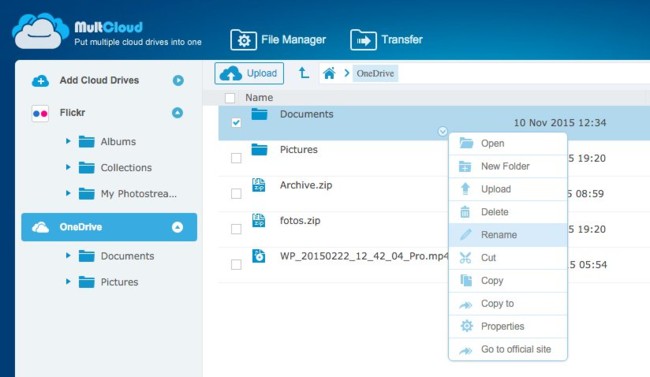
Task: Click the Add Cloud Drives plus-cloud icon
Action: click(x=40, y=80)
